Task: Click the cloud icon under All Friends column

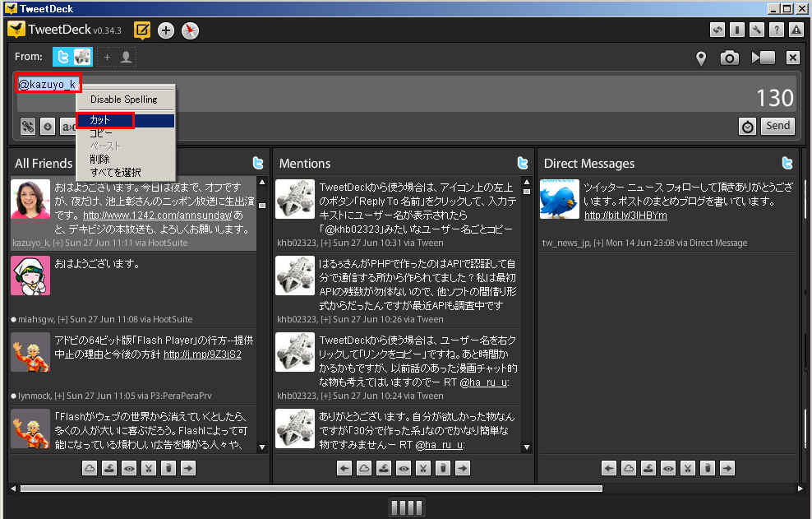Action: pos(90,469)
